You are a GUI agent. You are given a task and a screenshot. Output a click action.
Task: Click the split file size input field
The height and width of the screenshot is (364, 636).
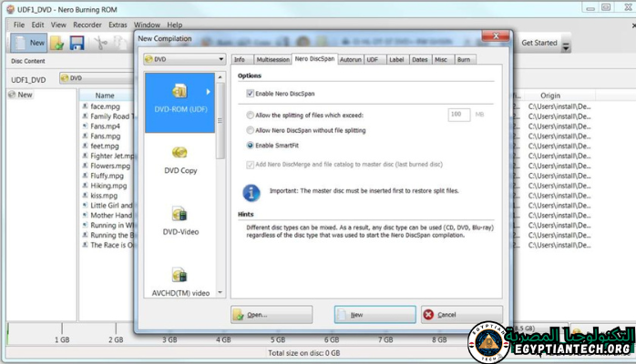coord(458,116)
